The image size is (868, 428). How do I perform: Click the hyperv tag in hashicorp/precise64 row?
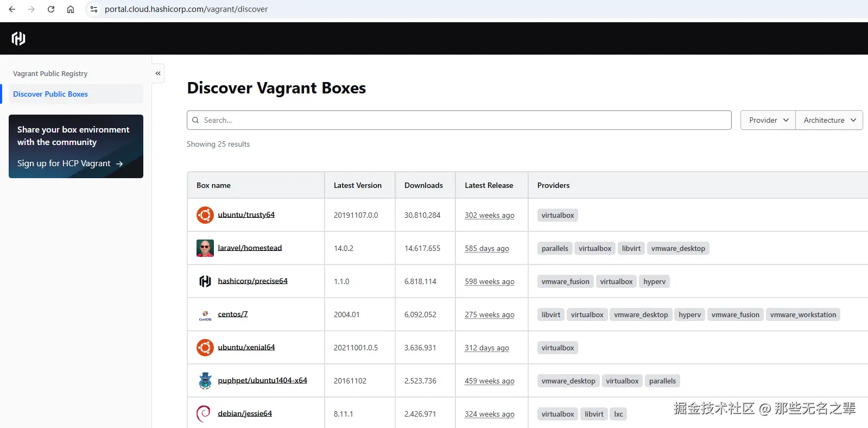point(654,281)
